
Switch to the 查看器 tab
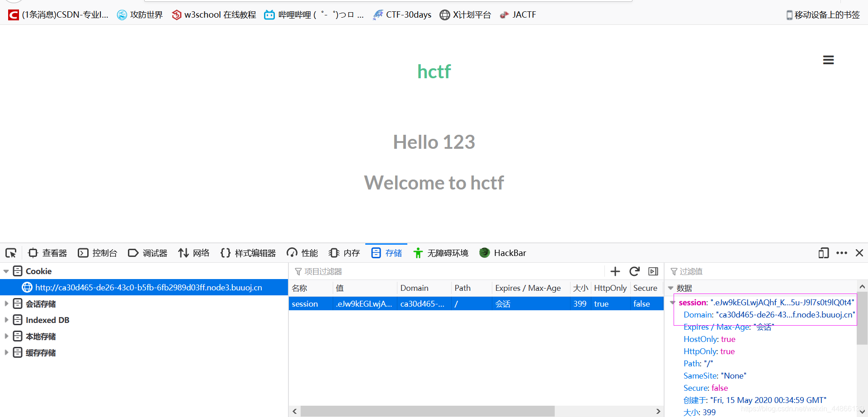pos(47,253)
